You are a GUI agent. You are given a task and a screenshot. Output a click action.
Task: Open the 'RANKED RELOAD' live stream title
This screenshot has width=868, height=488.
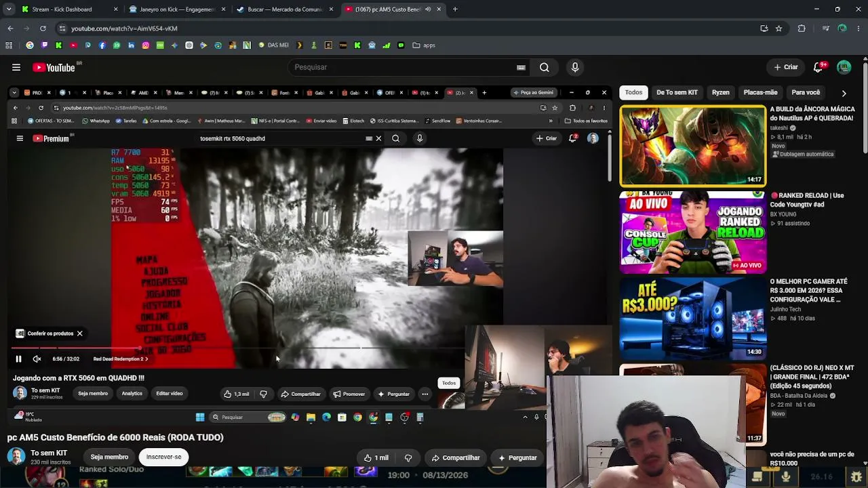807,200
